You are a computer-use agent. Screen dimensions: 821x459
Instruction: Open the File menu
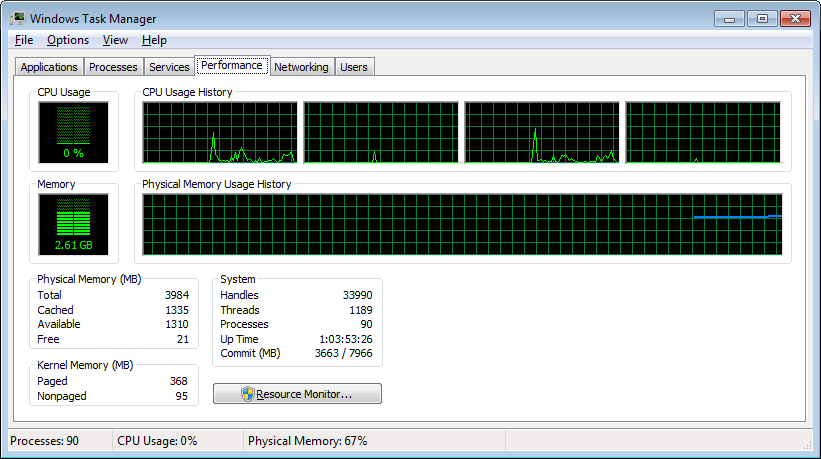24,40
